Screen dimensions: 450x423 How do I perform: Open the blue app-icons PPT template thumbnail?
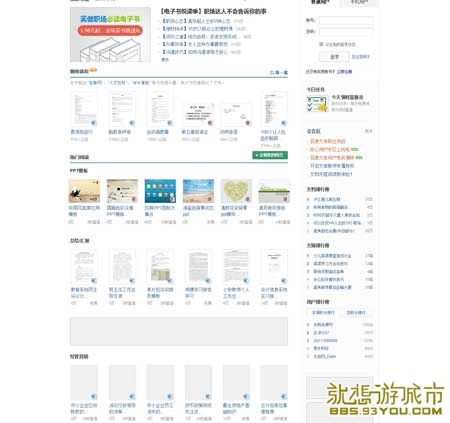[x=160, y=191]
